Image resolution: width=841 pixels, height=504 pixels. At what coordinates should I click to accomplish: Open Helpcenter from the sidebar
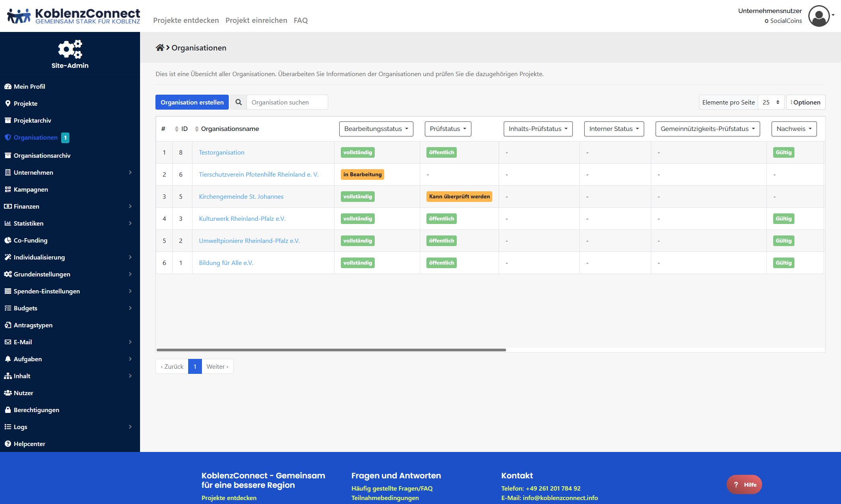29,444
